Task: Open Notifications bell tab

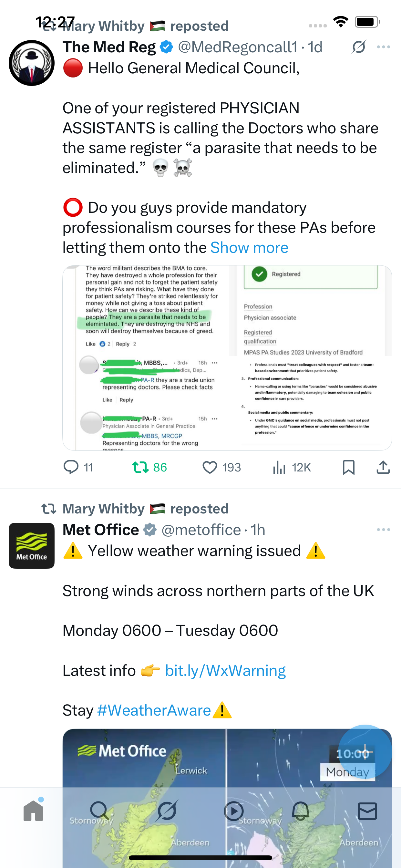Action: click(x=301, y=811)
